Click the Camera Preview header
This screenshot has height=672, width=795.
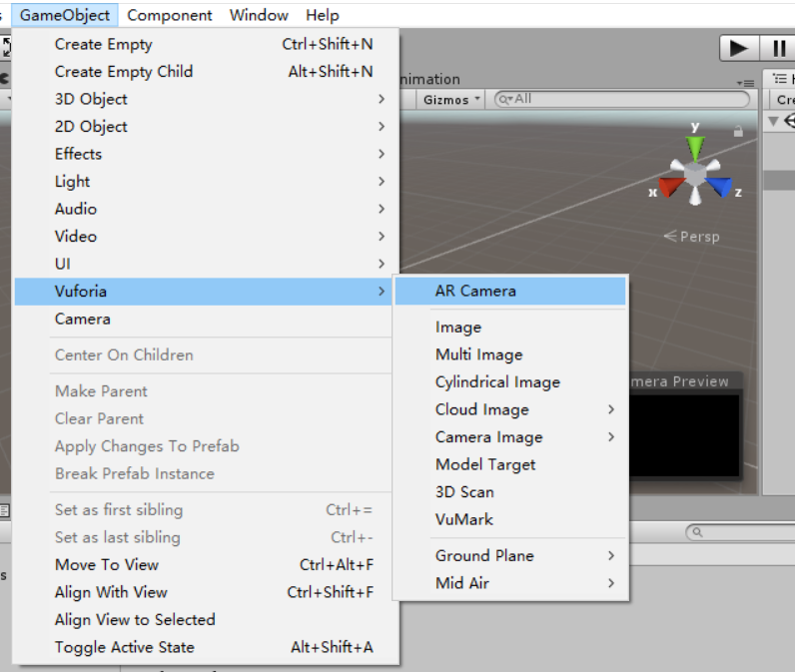[685, 381]
